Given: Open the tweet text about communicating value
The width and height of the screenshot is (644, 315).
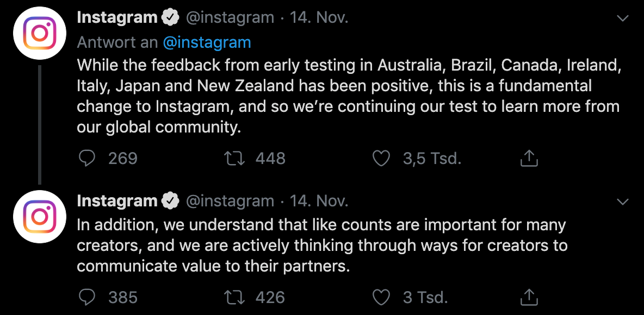Looking at the screenshot, I should point(322,245).
